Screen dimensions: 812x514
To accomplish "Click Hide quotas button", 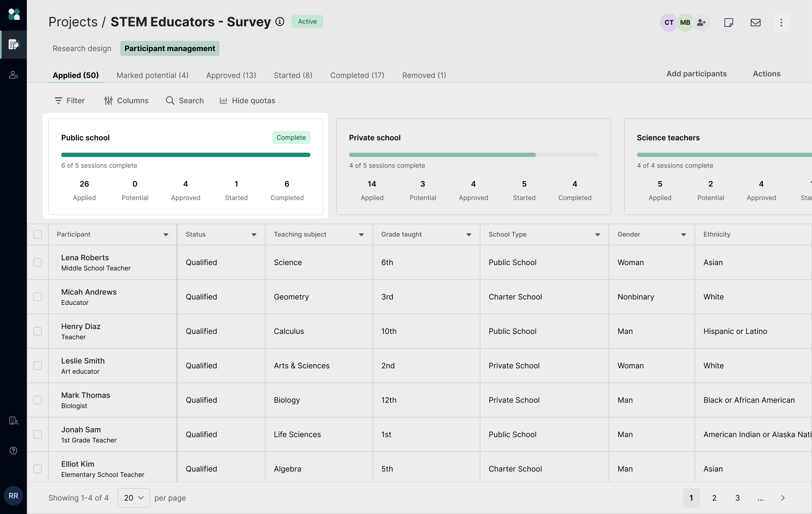I will [x=247, y=101].
